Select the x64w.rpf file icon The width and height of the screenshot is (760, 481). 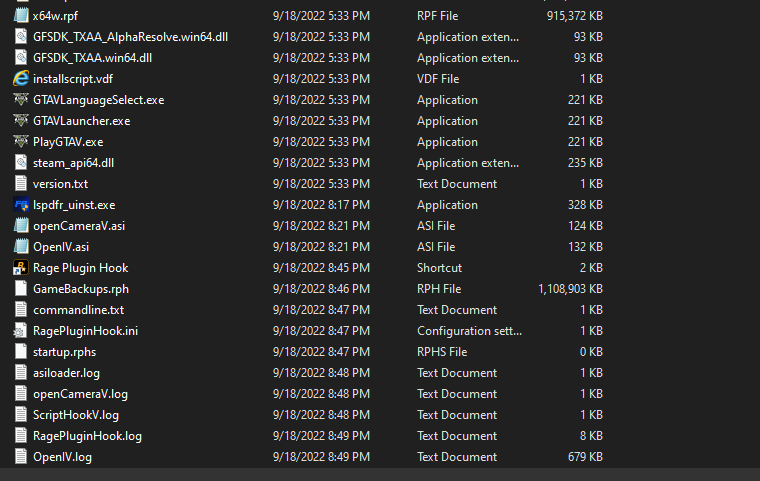point(21,16)
